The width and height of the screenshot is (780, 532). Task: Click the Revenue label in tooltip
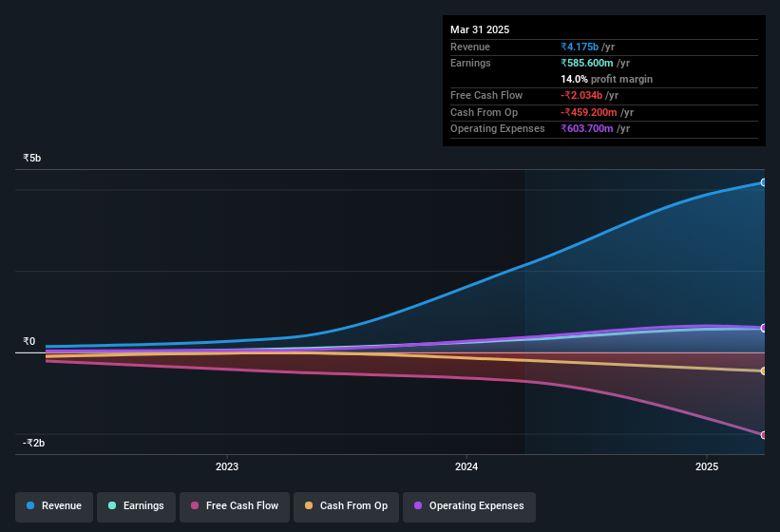[470, 47]
